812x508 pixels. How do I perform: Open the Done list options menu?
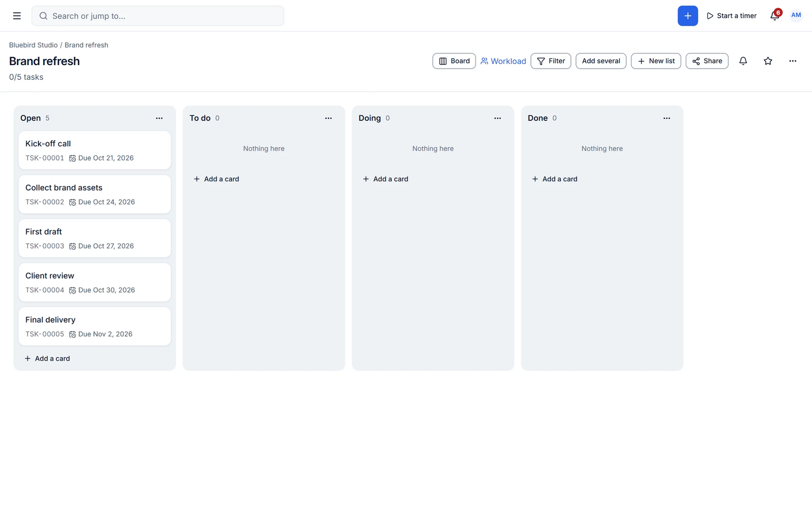coord(667,118)
